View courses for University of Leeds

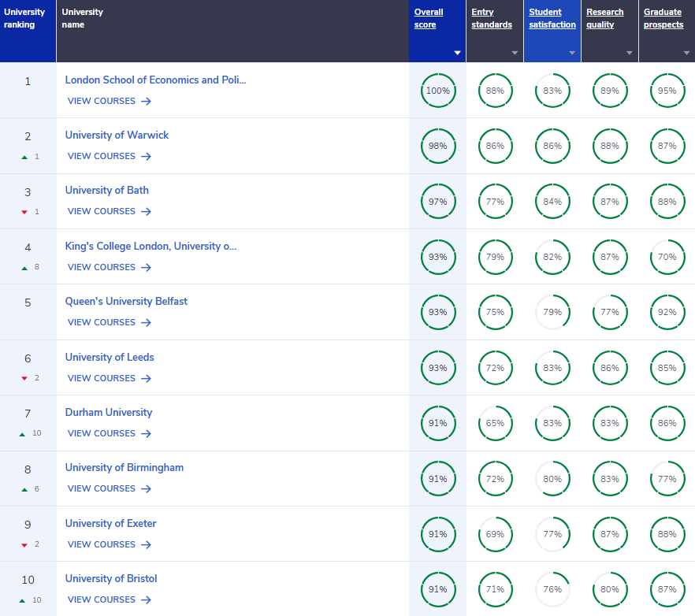pyautogui.click(x=110, y=378)
